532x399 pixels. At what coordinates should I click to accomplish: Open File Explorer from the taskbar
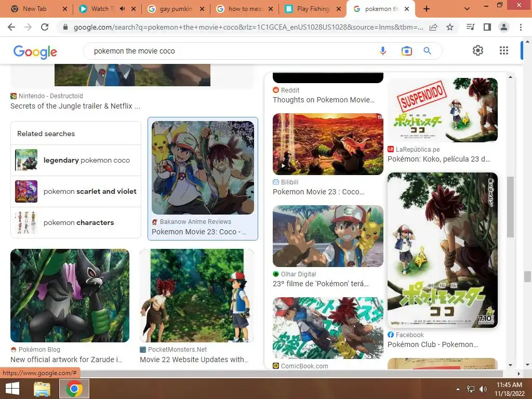tap(42, 389)
